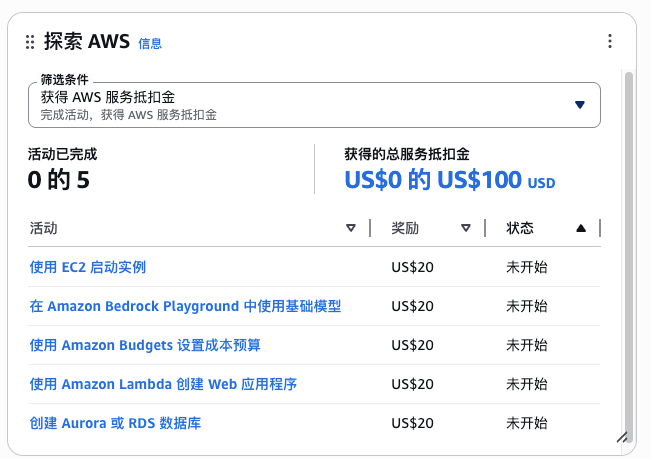Click the 奖励 column header text
651x459 pixels.
pos(405,228)
